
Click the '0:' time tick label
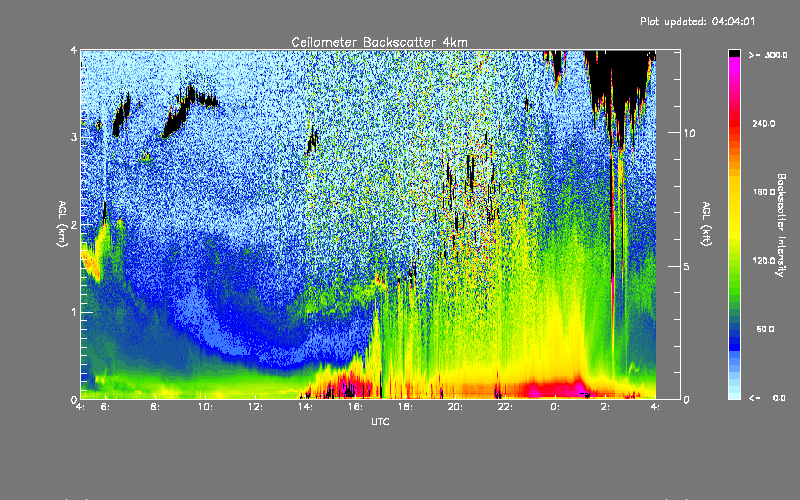click(555, 407)
